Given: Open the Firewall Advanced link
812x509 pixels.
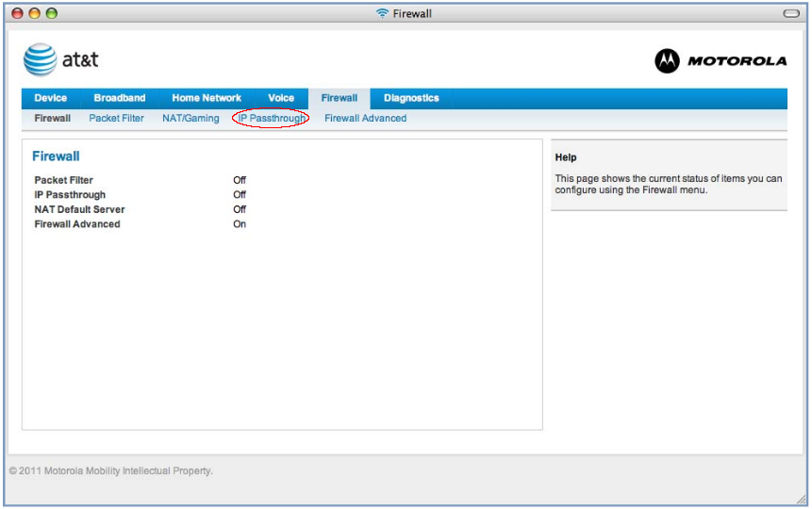Looking at the screenshot, I should [366, 119].
